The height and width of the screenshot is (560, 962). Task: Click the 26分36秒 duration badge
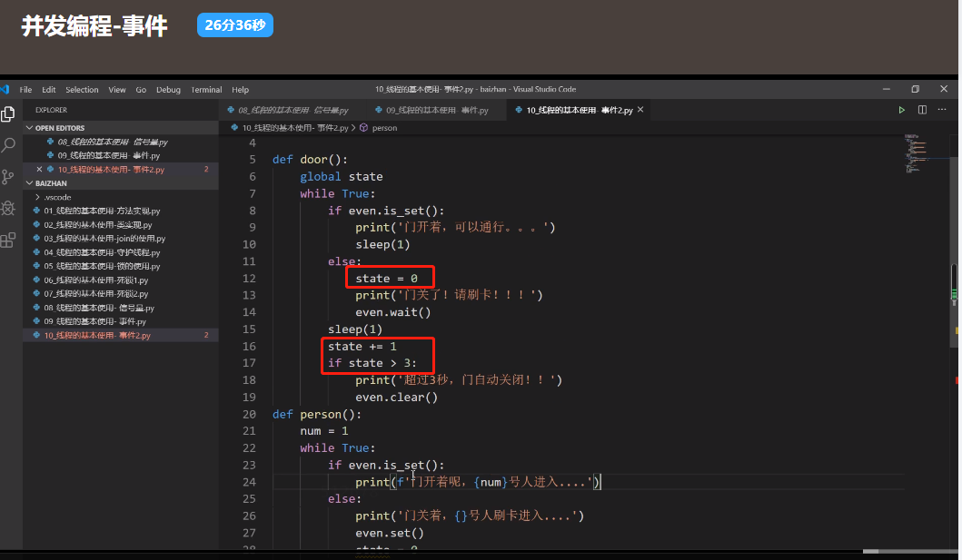(x=235, y=25)
